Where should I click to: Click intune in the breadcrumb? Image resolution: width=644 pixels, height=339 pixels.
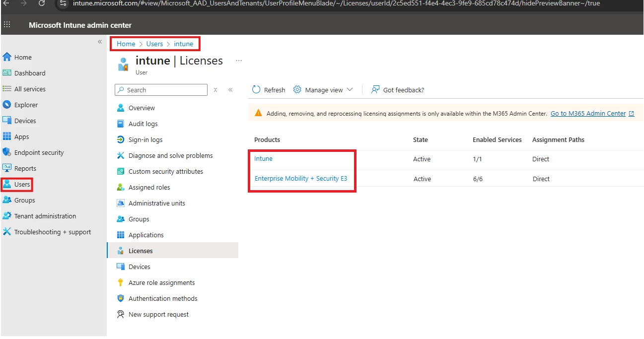coord(184,44)
